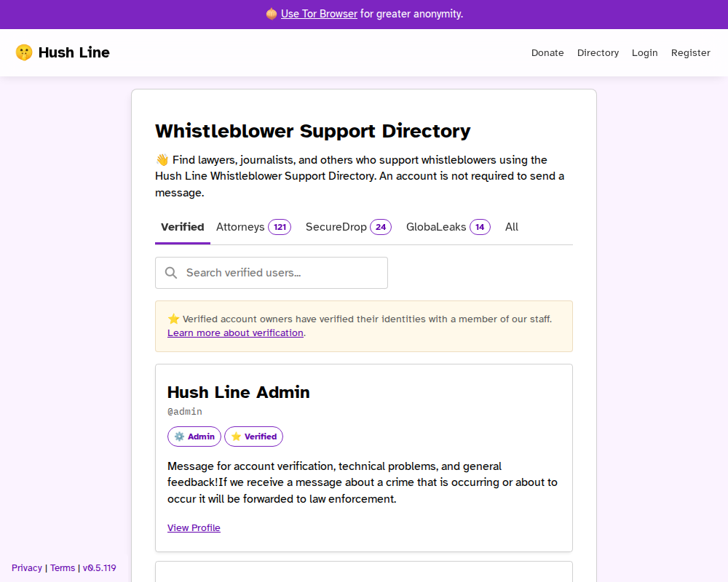Click the waving hand emoji in the description
This screenshot has height=582, width=728.
click(161, 159)
